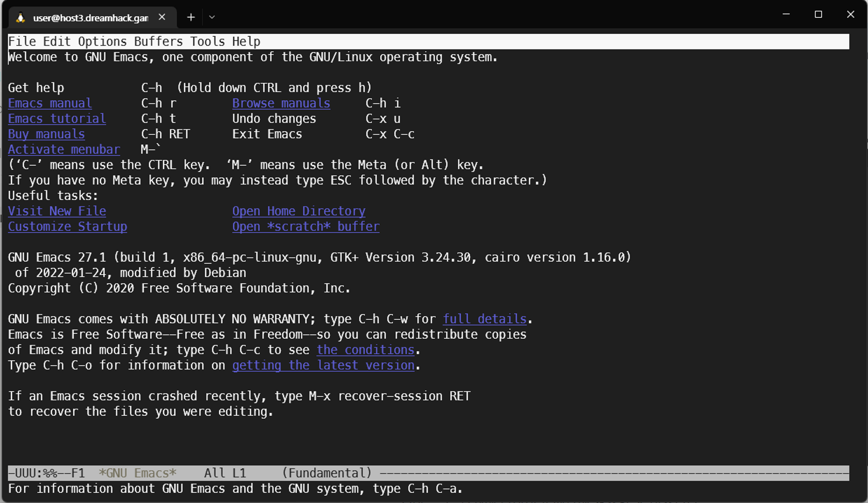
Task: Click the Copyright (C) 2020 line
Action: (179, 288)
